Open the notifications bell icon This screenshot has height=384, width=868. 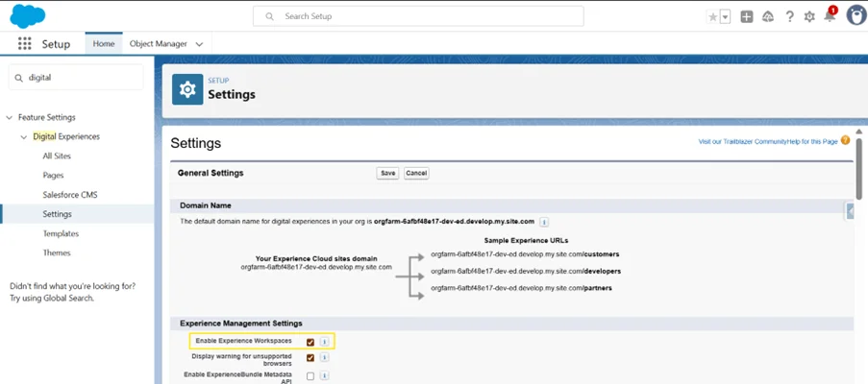pos(830,15)
